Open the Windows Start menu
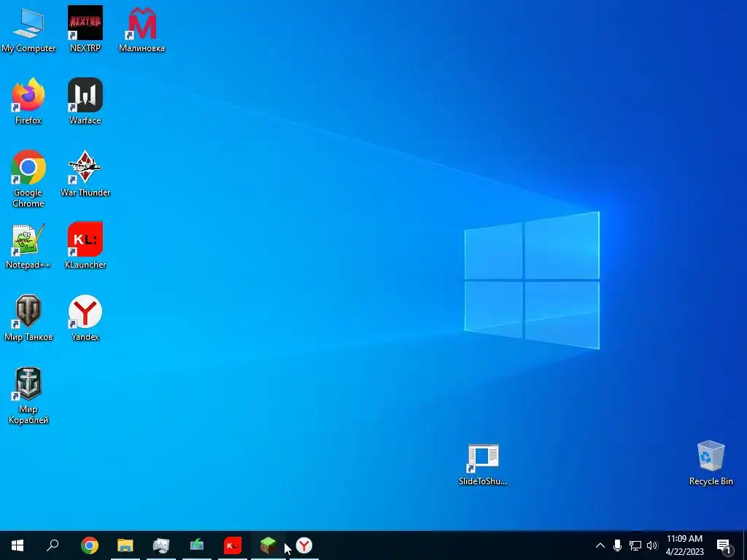The width and height of the screenshot is (747, 560). coord(18,545)
